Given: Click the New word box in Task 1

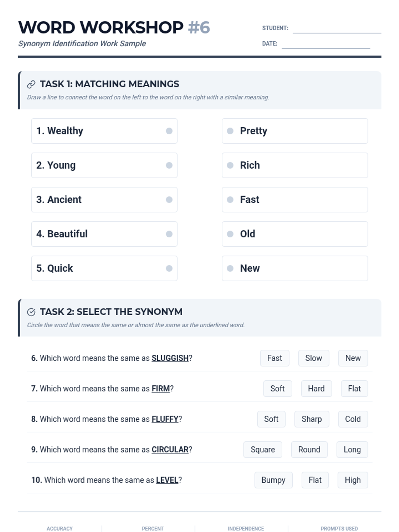Looking at the screenshot, I should pyautogui.click(x=295, y=268).
